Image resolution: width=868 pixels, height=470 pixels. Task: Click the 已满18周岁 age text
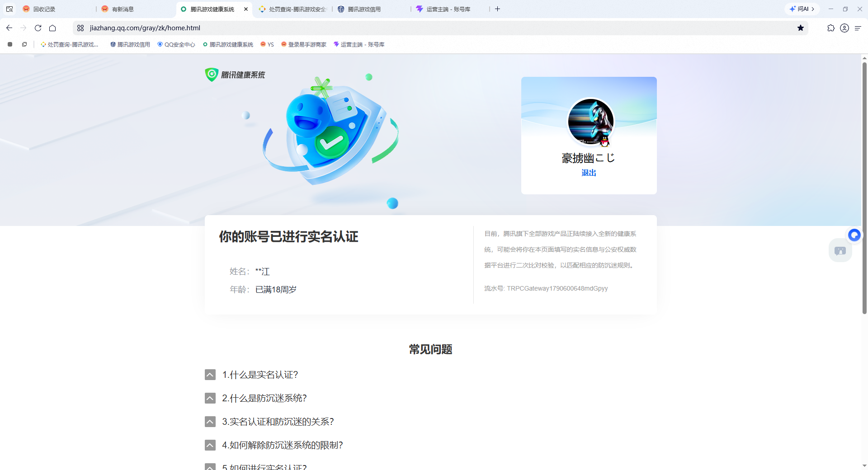[x=276, y=289]
